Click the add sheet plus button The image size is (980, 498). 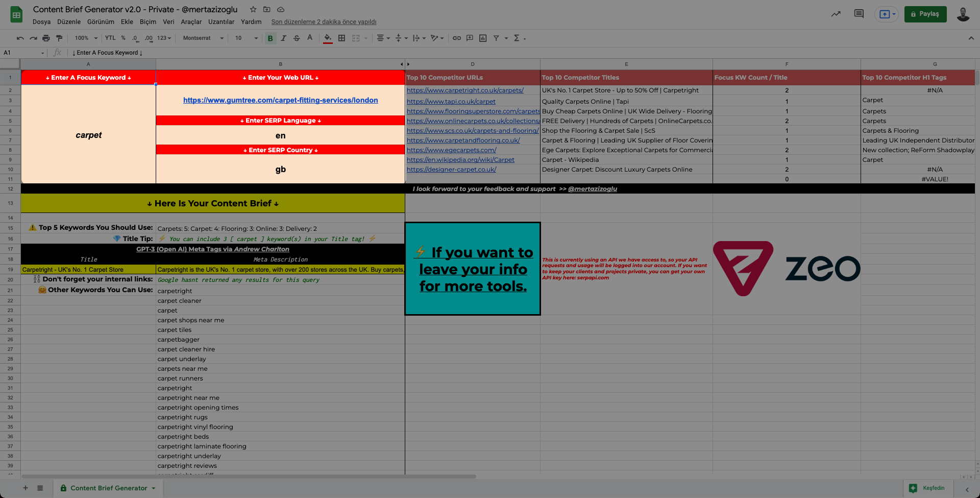click(x=26, y=488)
